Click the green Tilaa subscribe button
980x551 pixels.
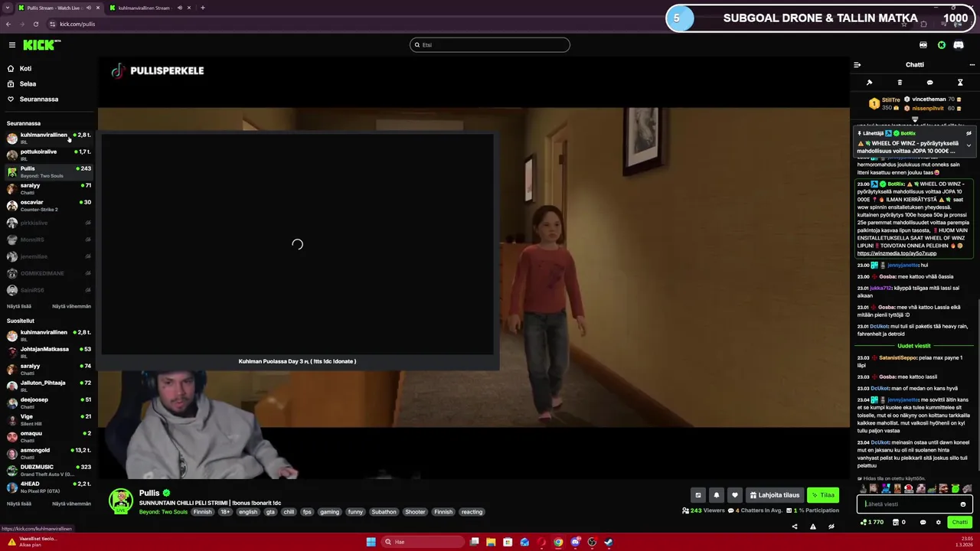click(x=823, y=495)
